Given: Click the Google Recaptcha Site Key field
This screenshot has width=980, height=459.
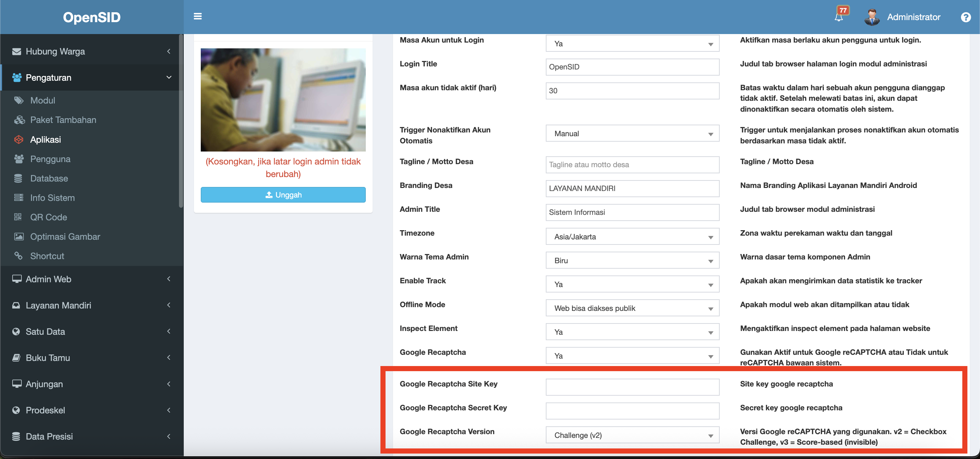Looking at the screenshot, I should click(632, 387).
